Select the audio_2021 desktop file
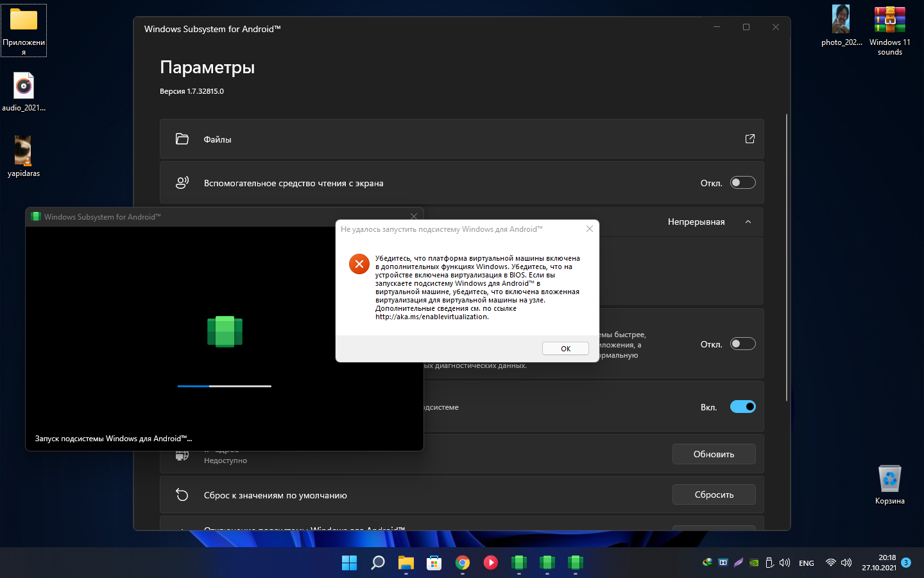The width and height of the screenshot is (924, 578). [x=24, y=91]
